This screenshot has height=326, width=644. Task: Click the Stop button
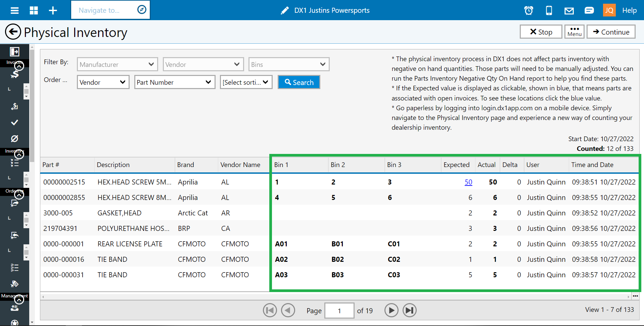tap(541, 32)
